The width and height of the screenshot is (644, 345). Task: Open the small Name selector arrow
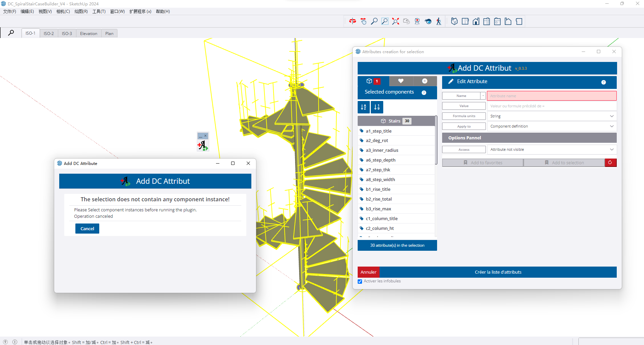[x=483, y=96]
